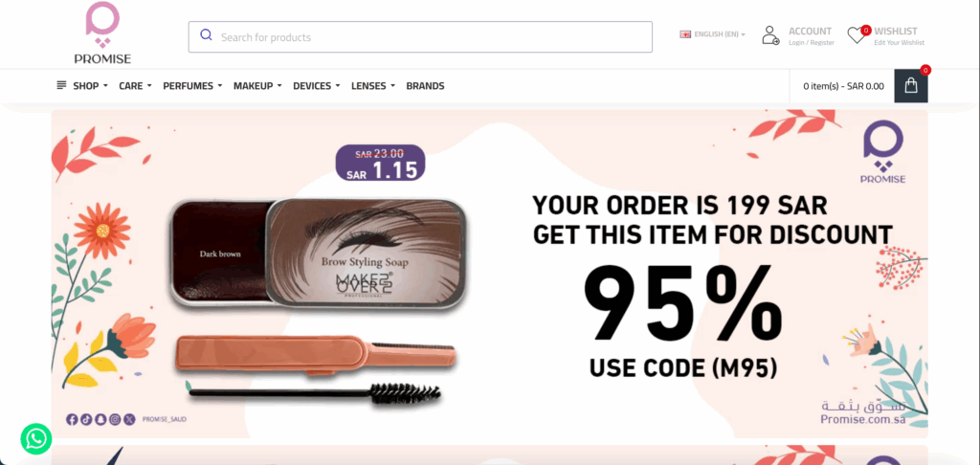Click the wishlist heart icon
The height and width of the screenshot is (465, 980).
click(856, 35)
